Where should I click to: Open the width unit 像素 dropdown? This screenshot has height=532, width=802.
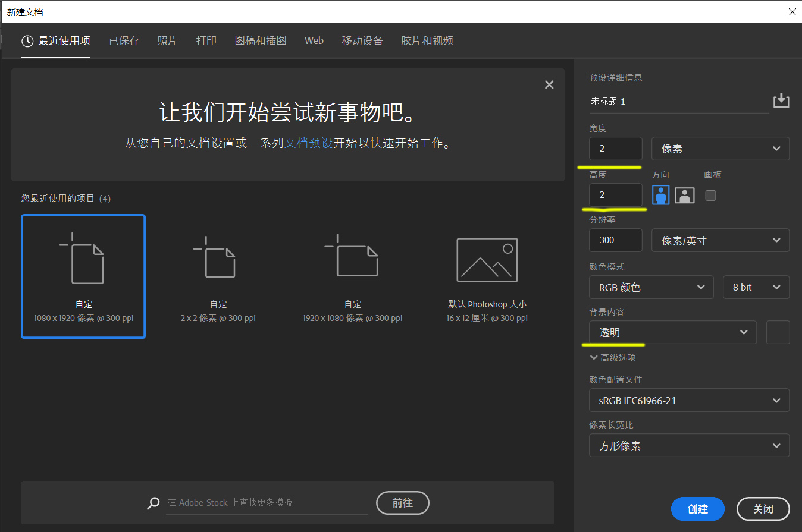720,148
